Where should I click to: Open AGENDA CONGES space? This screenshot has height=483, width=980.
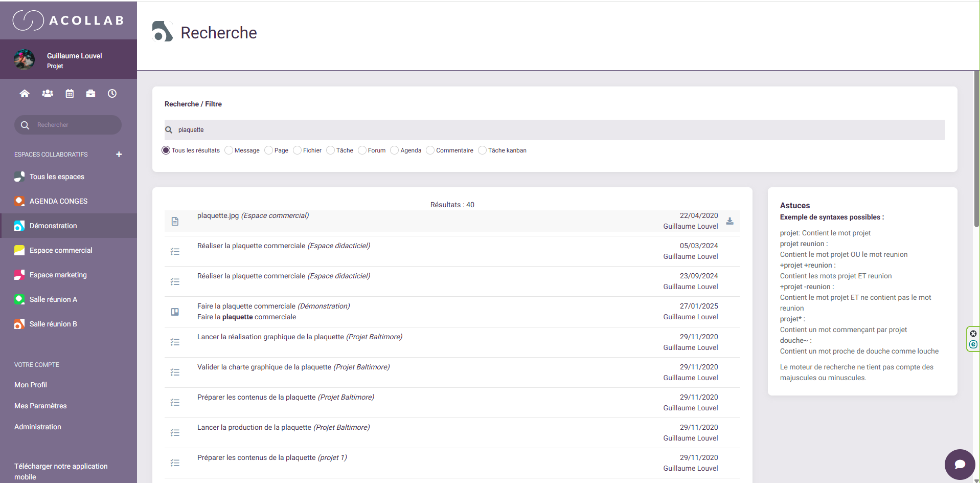tap(58, 201)
